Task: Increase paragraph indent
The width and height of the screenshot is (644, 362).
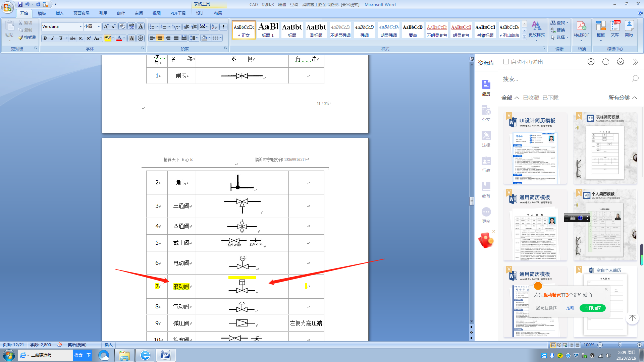Action: tap(194, 26)
